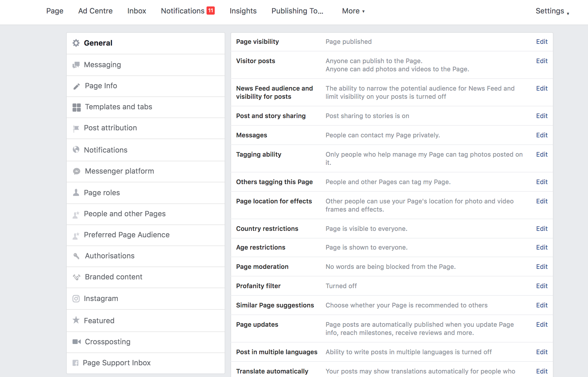588x377 pixels.
Task: Click the 'Turned off' profanity filter text
Action: click(x=341, y=286)
